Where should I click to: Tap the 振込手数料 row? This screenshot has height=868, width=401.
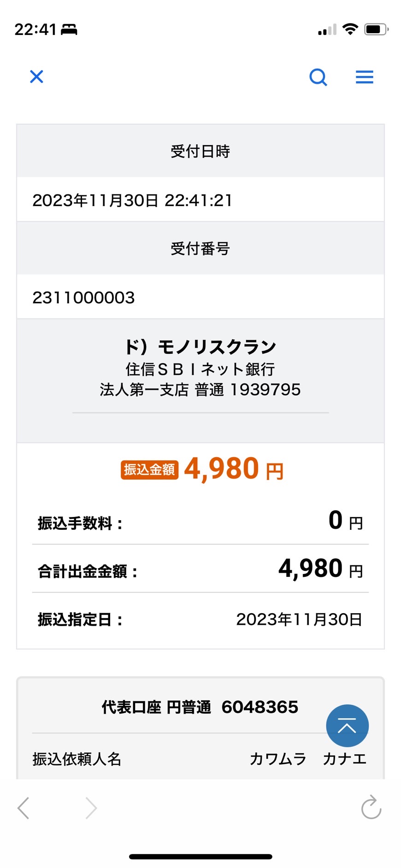[x=200, y=522]
